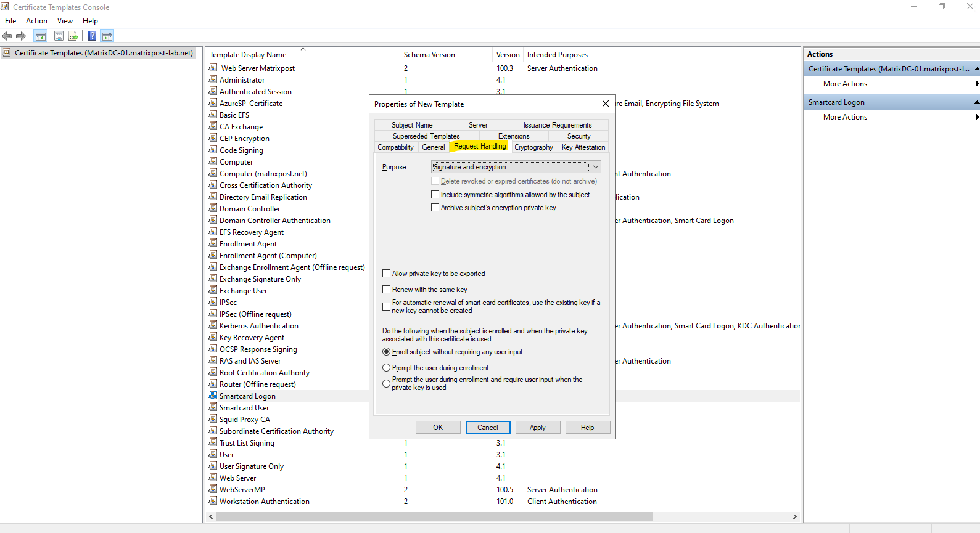Click the Domain Controller template icon

213,208
